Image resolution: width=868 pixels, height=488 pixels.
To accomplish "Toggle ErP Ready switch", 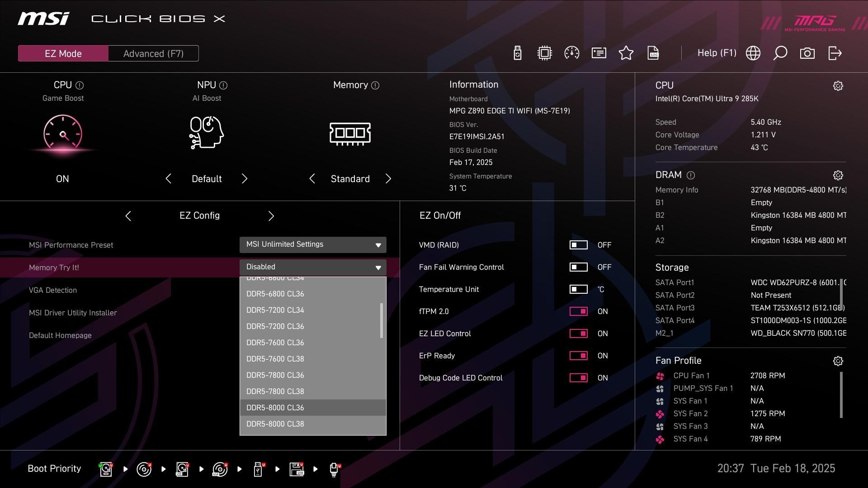I will pyautogui.click(x=578, y=356).
